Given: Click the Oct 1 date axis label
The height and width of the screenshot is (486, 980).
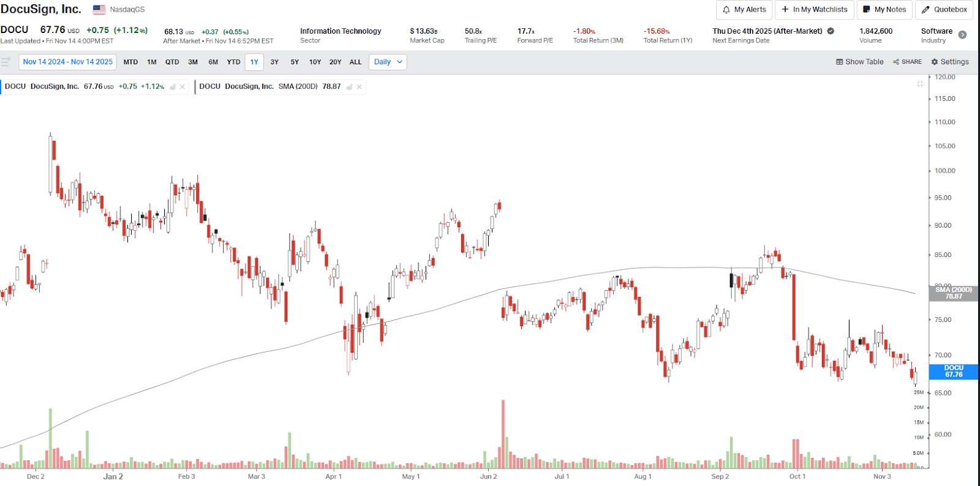Looking at the screenshot, I should [x=797, y=476].
